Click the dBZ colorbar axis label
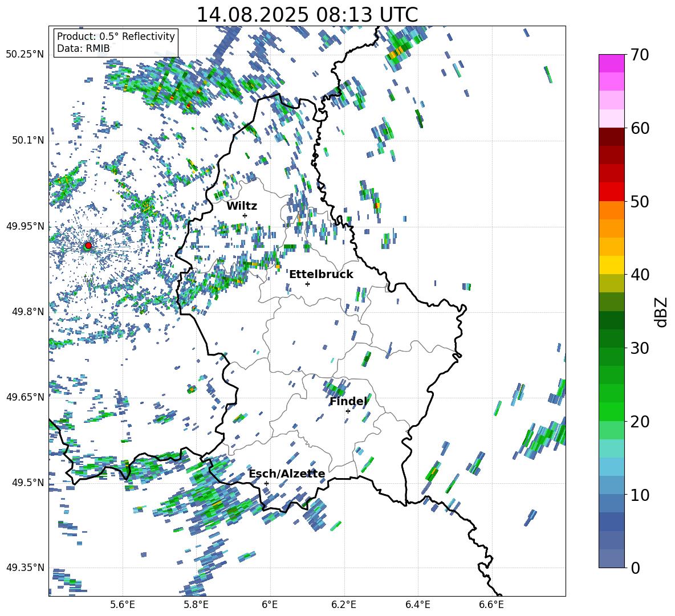This screenshot has height=616, width=675. click(662, 312)
